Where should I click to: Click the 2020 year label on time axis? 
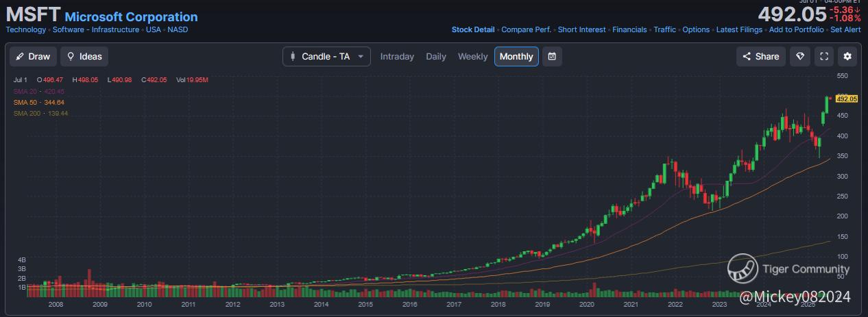(587, 305)
